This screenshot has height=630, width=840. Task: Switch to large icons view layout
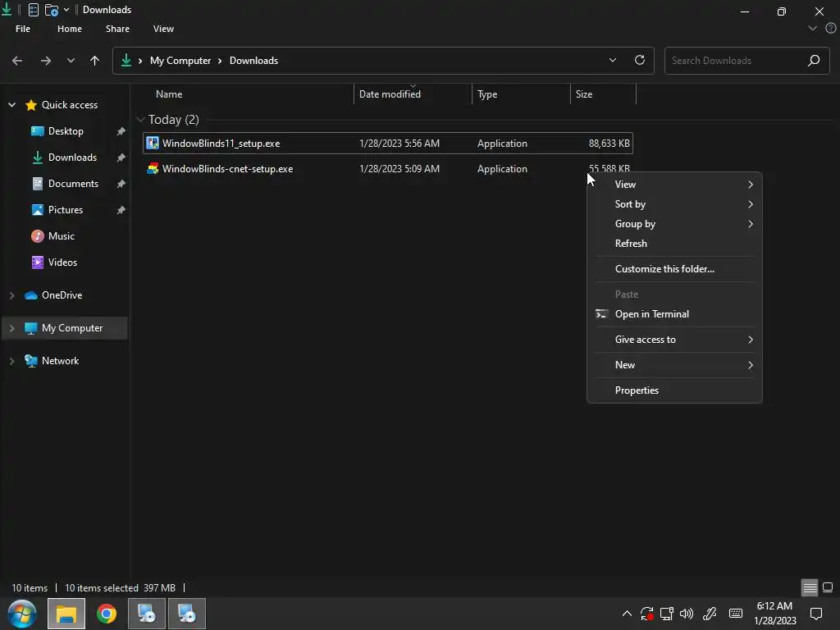(828, 587)
